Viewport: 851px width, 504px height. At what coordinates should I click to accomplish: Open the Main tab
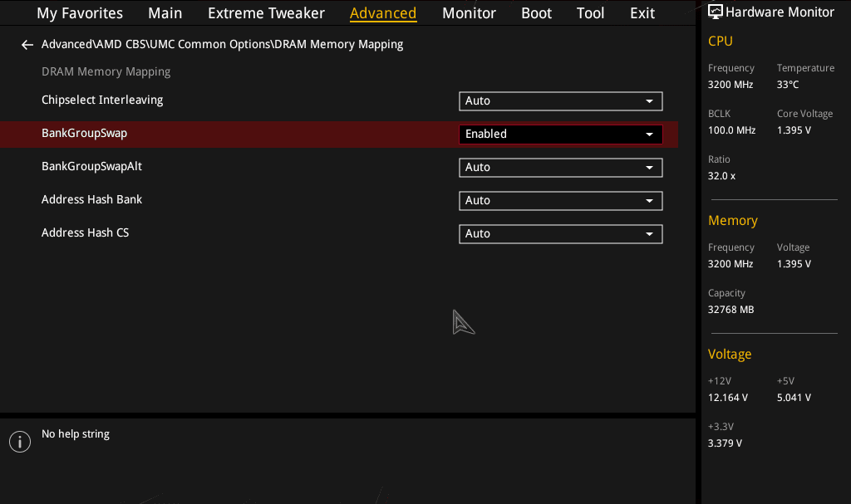tap(165, 13)
